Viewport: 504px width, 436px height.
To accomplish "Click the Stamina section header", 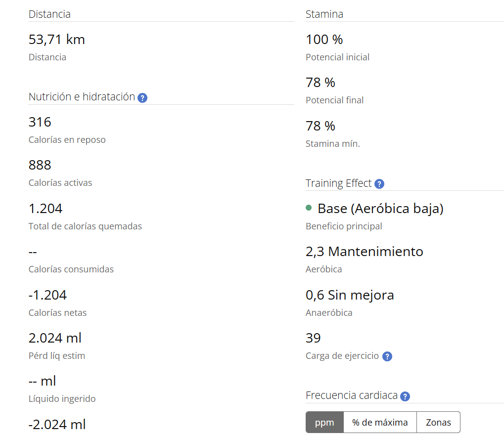I will pyautogui.click(x=324, y=14).
